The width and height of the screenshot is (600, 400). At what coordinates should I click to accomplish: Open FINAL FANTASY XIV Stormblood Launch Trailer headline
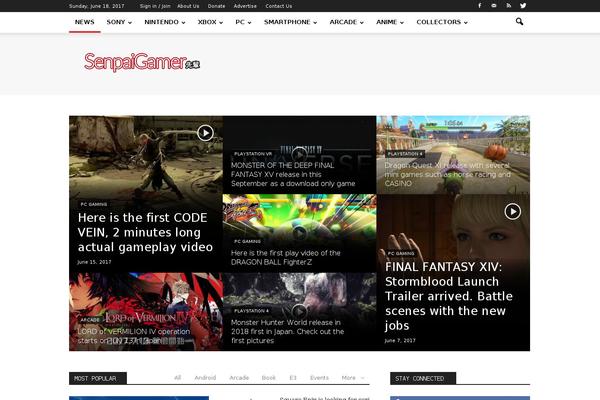448,296
